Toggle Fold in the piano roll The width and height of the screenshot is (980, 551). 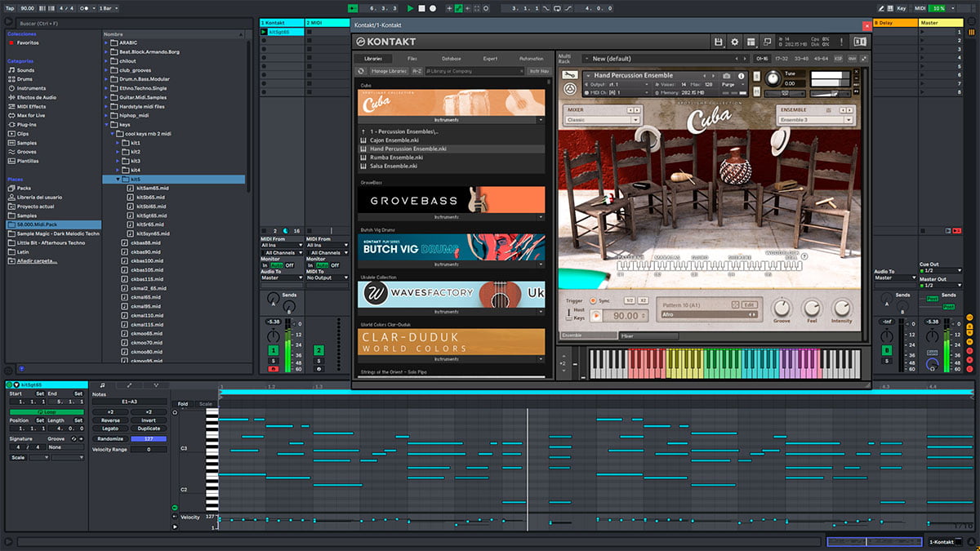click(x=183, y=404)
